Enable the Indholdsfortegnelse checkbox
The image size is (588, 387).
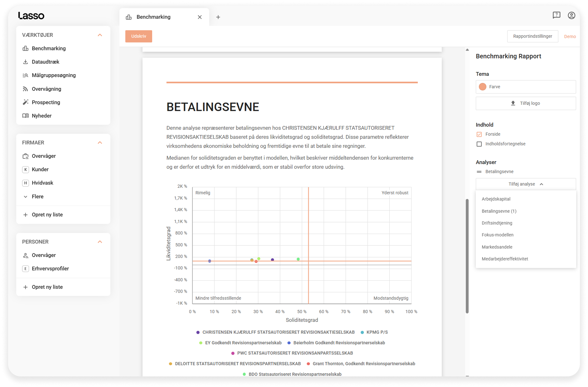(x=479, y=144)
